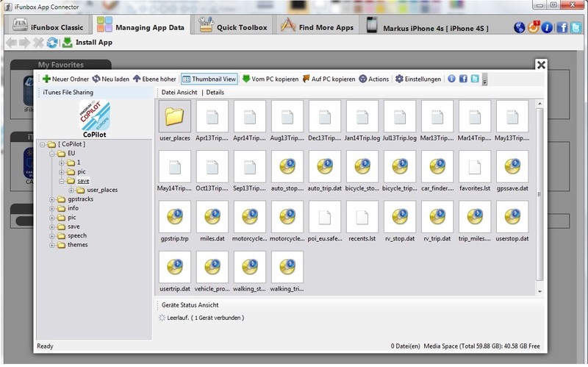The height and width of the screenshot is (367, 588).
Task: Toggle the Thumbnail View button
Action: pyautogui.click(x=209, y=79)
